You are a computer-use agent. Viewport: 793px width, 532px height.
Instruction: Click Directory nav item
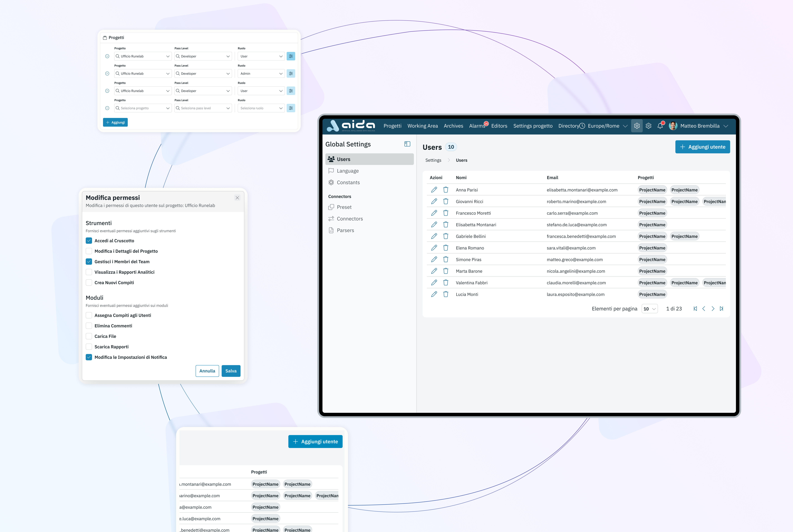pos(568,126)
